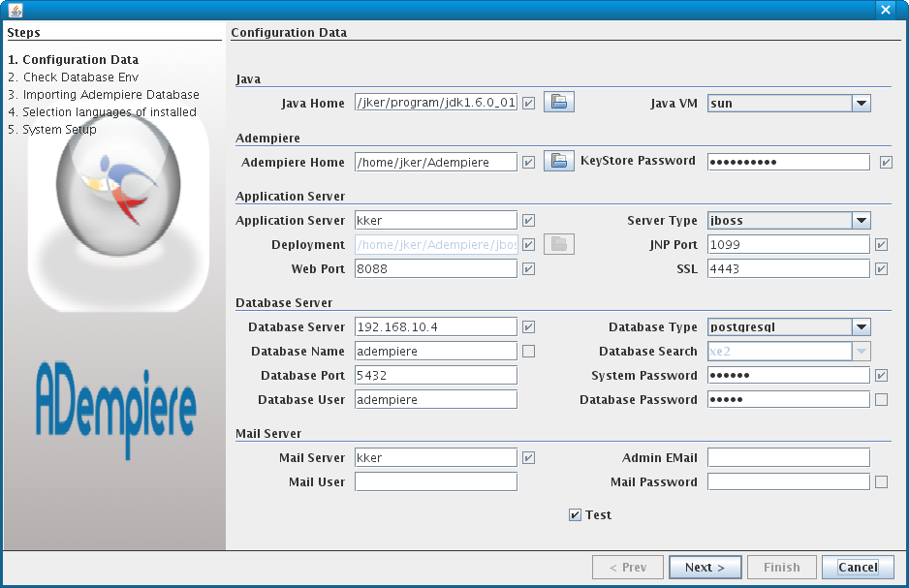Toggle checkbox beside Adempiere Home field
The height and width of the screenshot is (588, 909).
pos(529,162)
